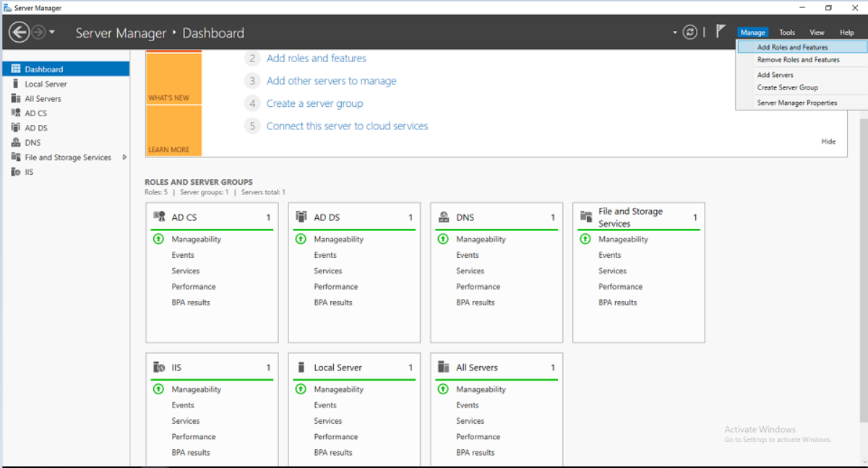Open Server Manager Properties
Screen dimensions: 868x468
802,103
